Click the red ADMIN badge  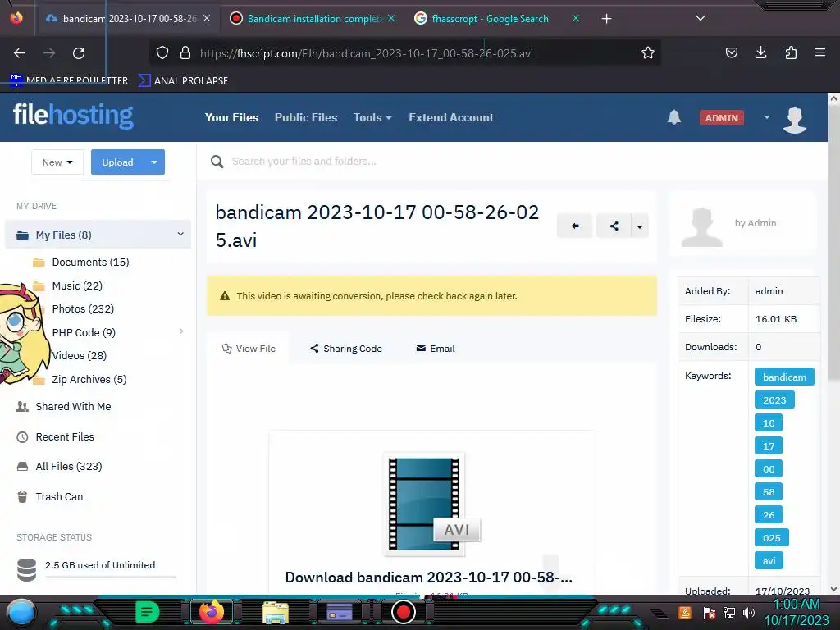coord(722,117)
